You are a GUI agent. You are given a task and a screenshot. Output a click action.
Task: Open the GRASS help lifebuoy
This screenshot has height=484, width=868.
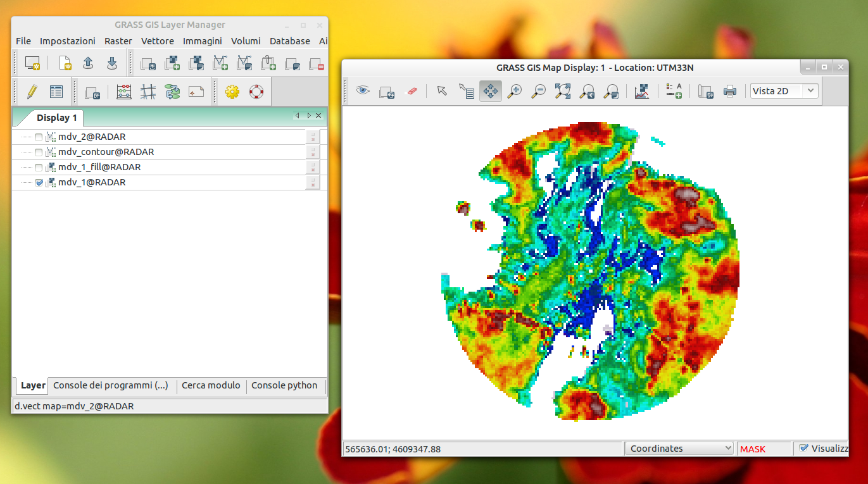tap(256, 92)
